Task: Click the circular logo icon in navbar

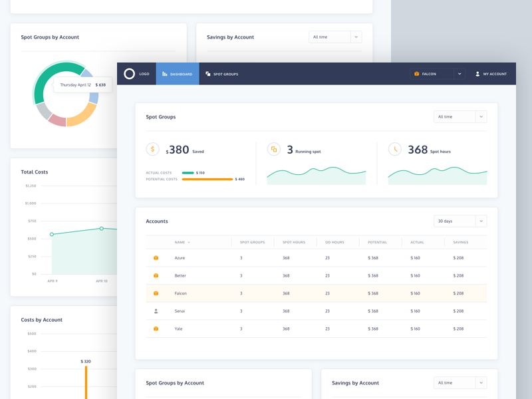Action: point(129,74)
